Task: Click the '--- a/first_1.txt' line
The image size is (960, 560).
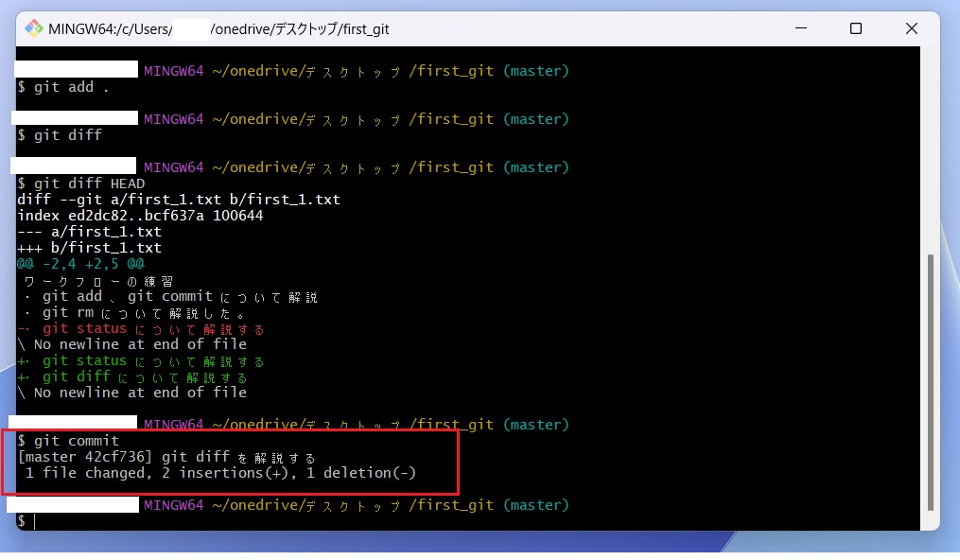Action: point(89,232)
